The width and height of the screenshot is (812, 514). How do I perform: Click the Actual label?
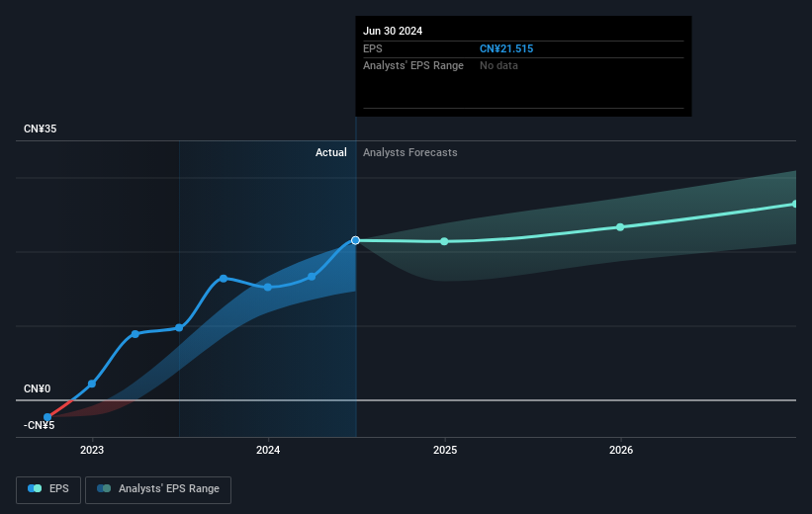tap(331, 152)
